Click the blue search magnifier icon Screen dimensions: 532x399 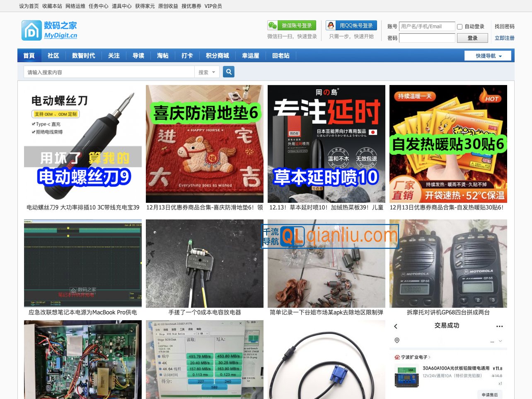tap(228, 71)
